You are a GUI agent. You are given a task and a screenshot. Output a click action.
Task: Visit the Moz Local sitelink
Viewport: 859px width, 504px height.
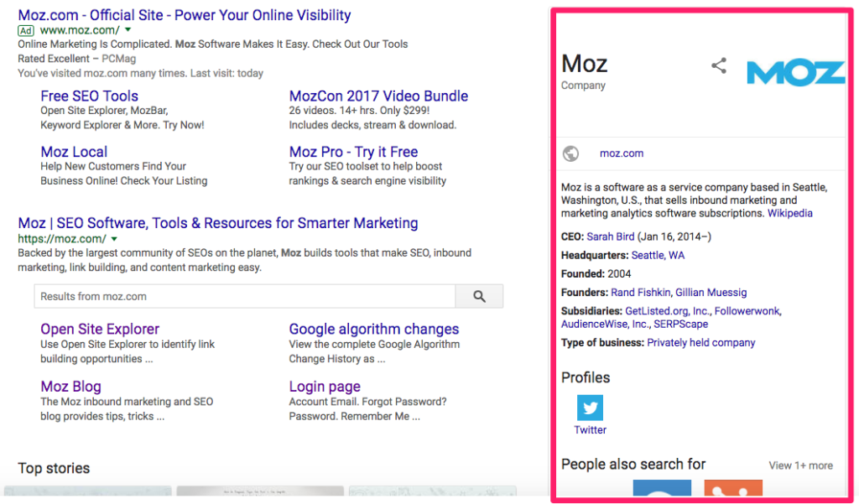[74, 152]
